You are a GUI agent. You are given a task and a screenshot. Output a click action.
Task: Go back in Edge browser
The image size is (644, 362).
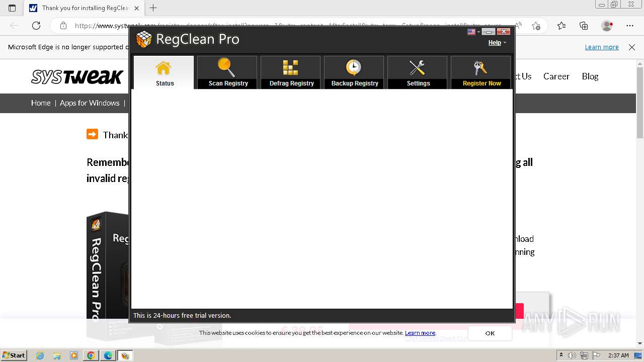[14, 26]
